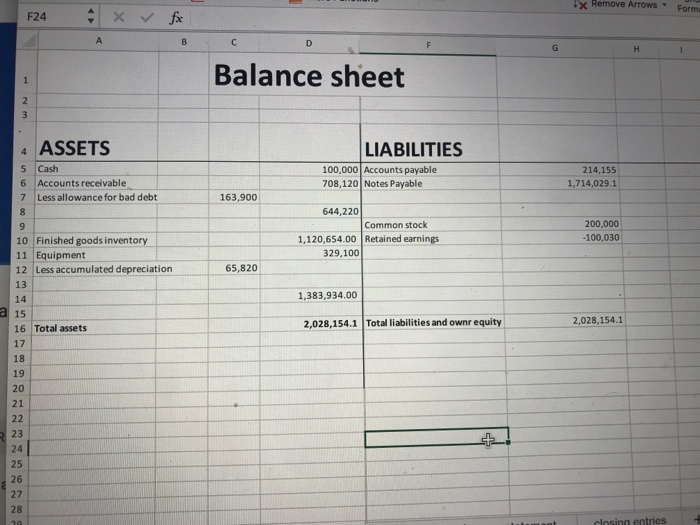Select row 16 header
700x525 pixels.
[x=20, y=329]
